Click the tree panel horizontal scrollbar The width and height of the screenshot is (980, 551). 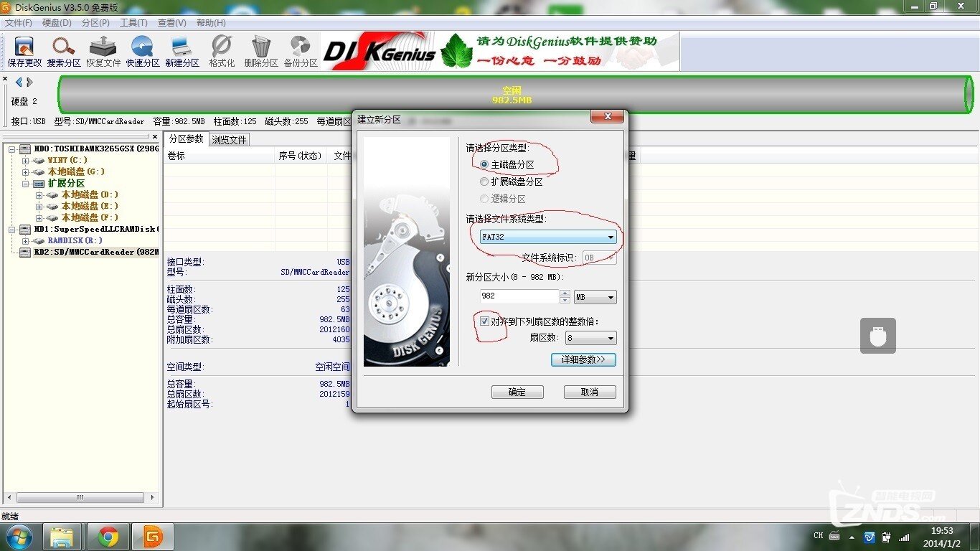pyautogui.click(x=80, y=497)
